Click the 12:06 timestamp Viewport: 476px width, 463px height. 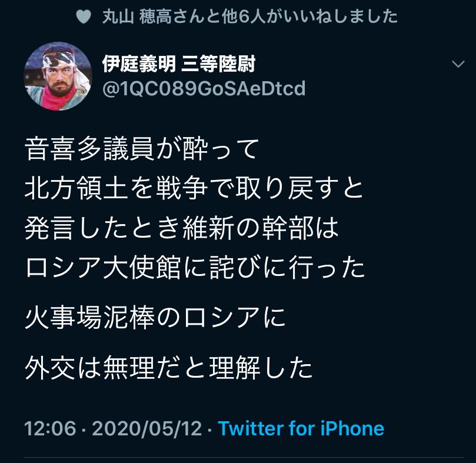[x=50, y=428]
